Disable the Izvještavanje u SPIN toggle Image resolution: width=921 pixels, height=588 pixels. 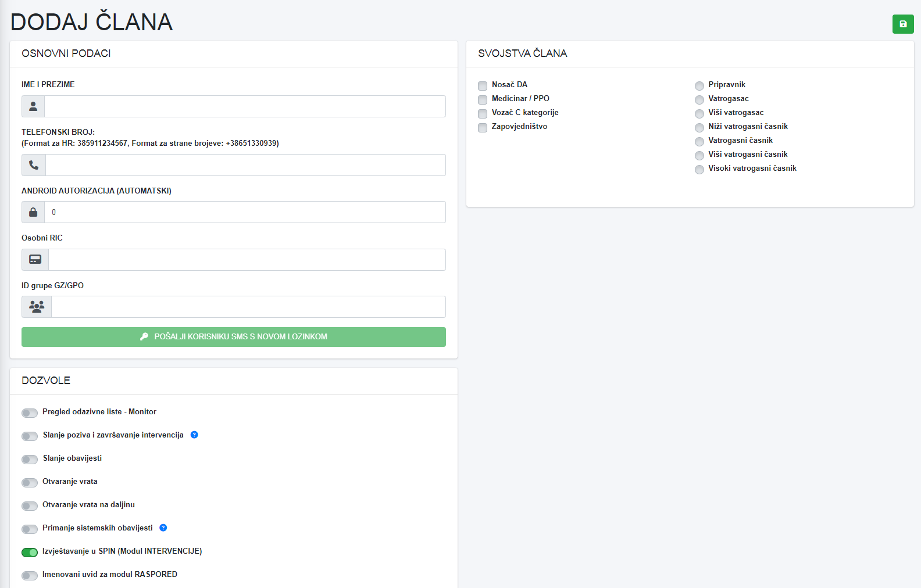click(30, 552)
